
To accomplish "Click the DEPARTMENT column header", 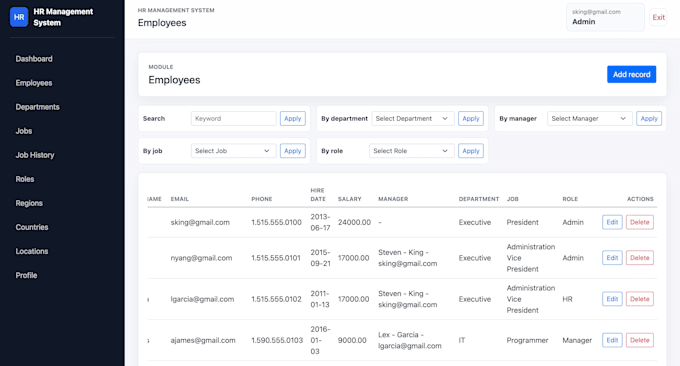I will click(x=479, y=199).
